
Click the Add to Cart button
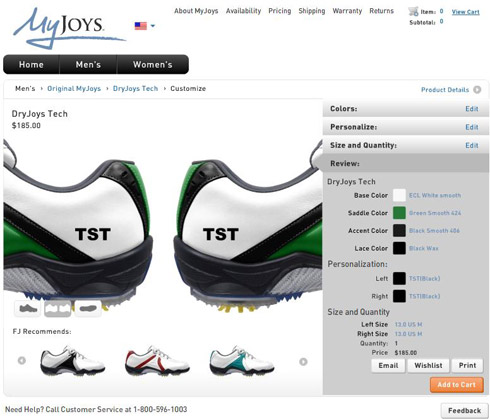pyautogui.click(x=457, y=385)
